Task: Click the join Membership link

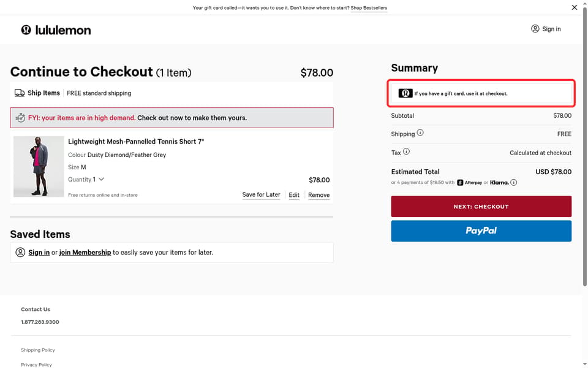Action: pos(85,252)
